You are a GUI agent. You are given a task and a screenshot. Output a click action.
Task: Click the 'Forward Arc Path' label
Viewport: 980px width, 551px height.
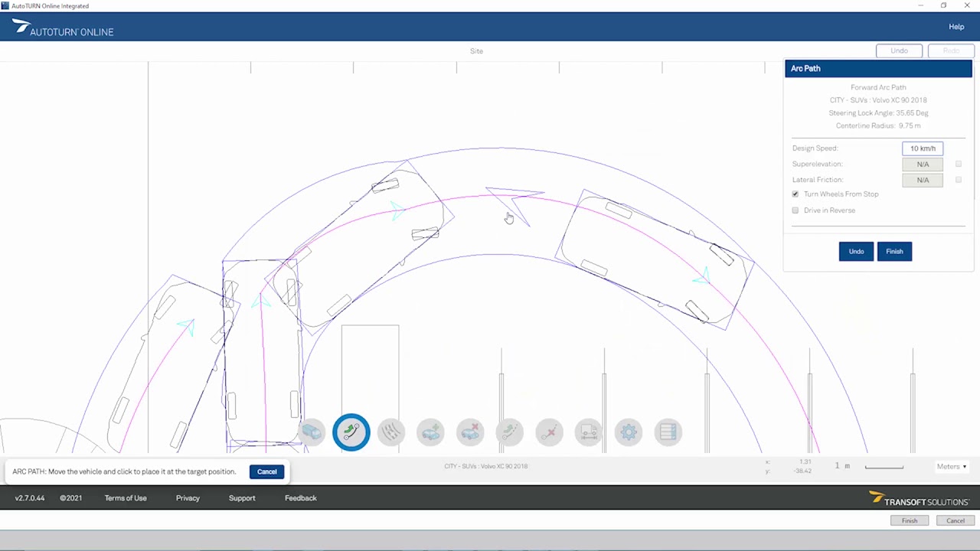(878, 88)
